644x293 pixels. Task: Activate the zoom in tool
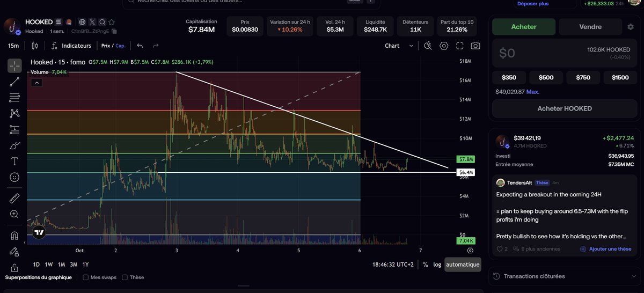tap(14, 214)
